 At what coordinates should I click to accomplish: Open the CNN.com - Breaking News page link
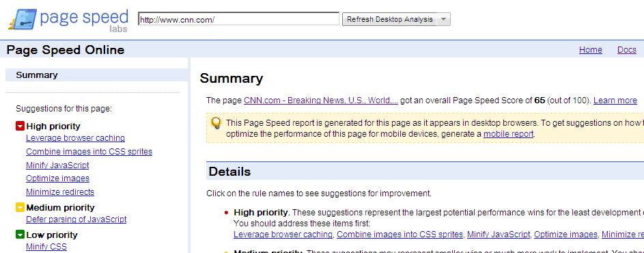(321, 101)
